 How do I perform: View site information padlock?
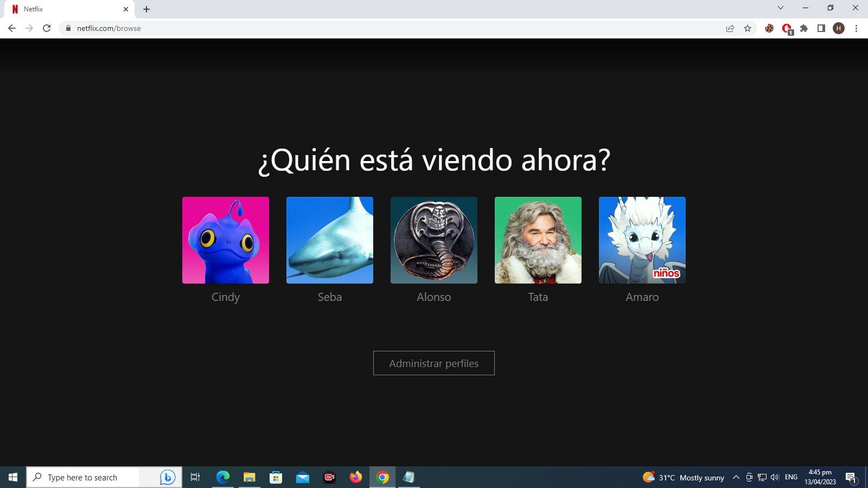point(68,28)
